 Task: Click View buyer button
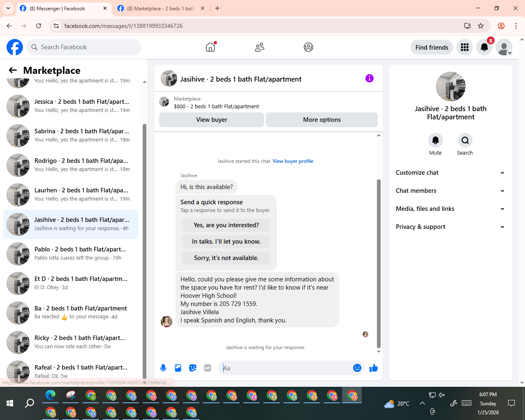click(212, 120)
